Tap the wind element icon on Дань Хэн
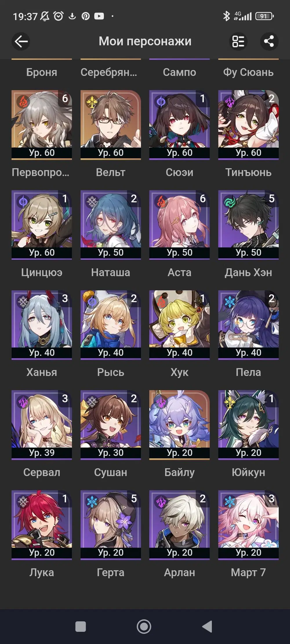Screen dimensions: 290x644 [x=229, y=202]
